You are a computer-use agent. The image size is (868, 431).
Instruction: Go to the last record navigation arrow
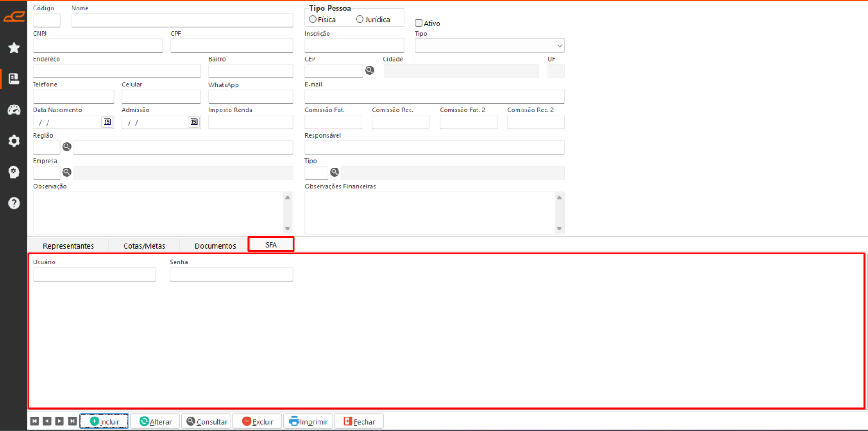72,421
